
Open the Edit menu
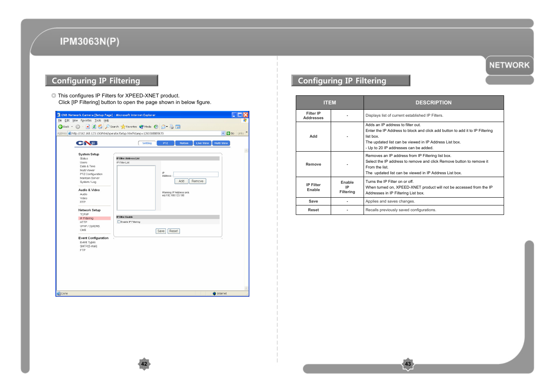[x=67, y=120]
